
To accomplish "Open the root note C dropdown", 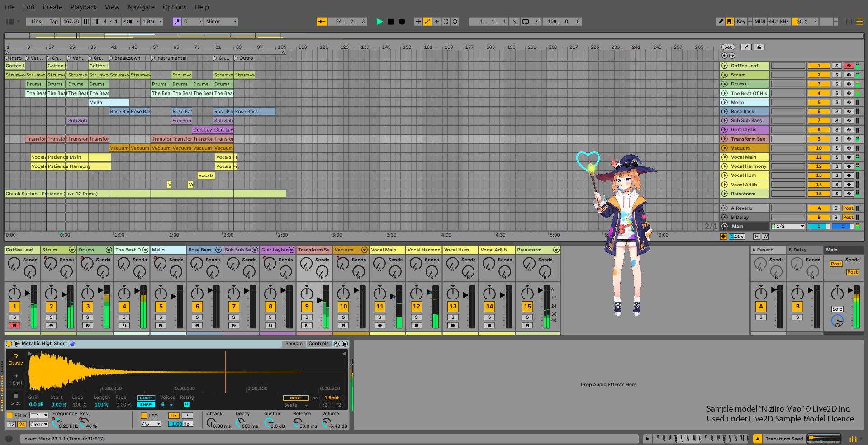I will coord(193,21).
